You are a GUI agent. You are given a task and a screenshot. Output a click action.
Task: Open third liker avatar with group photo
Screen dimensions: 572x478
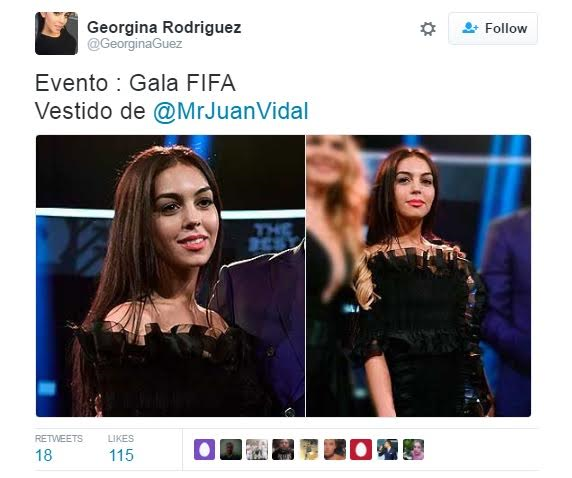tap(257, 449)
